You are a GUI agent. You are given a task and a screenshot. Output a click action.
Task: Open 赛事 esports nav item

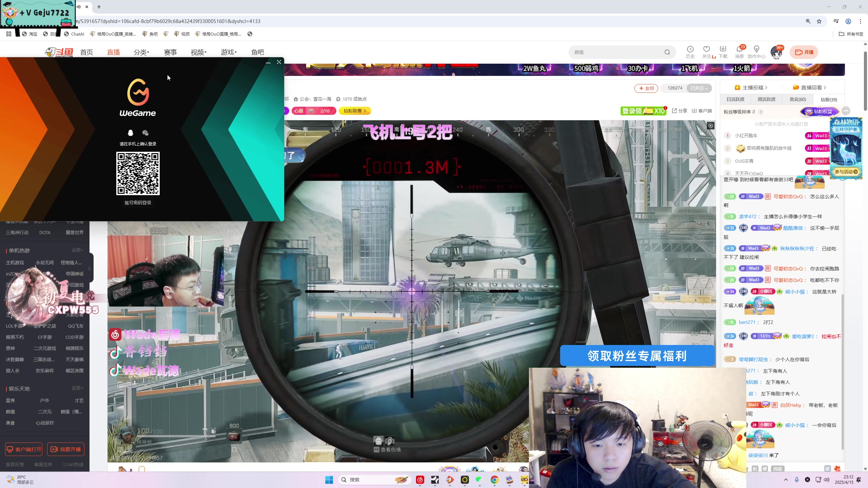(x=170, y=52)
